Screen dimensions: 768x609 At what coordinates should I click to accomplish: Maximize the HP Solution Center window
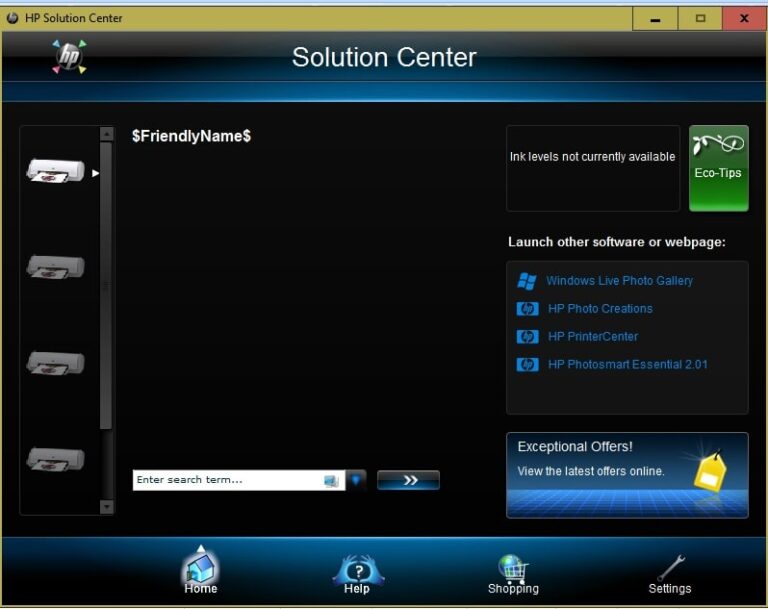coord(700,19)
